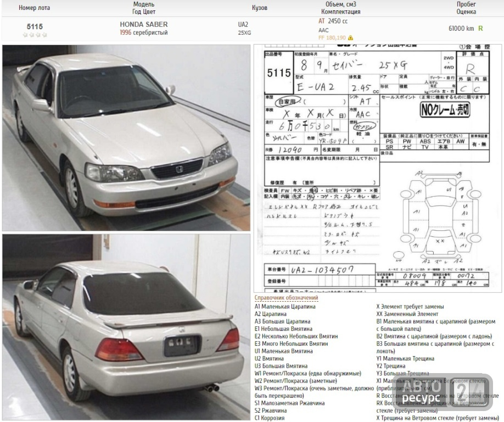Click the 'Пробег Оценка' column header

point(466,8)
